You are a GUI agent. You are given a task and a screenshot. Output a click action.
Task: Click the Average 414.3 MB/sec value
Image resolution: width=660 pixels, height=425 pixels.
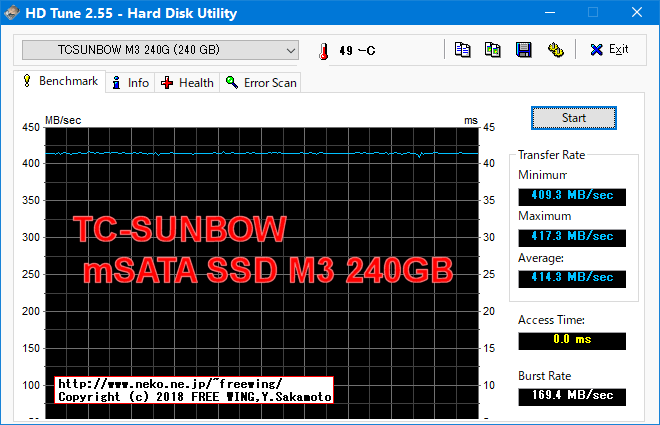572,279
